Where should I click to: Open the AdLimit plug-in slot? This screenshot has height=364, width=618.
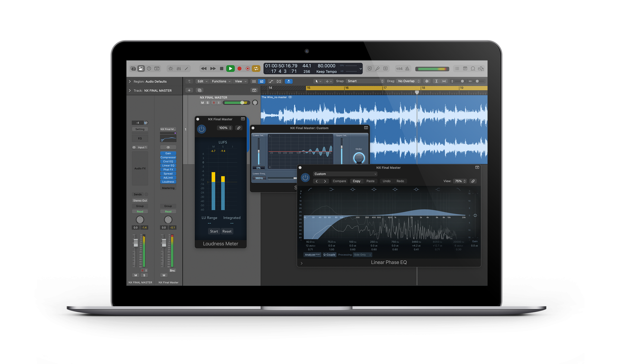click(168, 178)
